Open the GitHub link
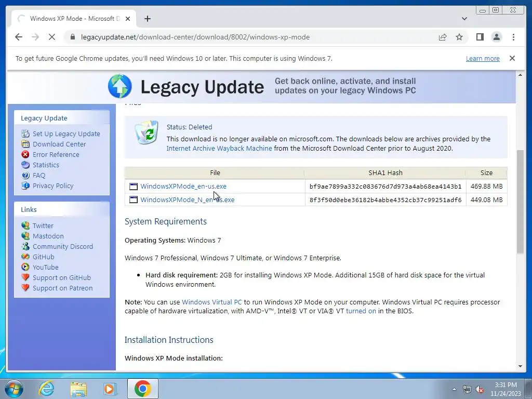The image size is (532, 399). click(44, 257)
